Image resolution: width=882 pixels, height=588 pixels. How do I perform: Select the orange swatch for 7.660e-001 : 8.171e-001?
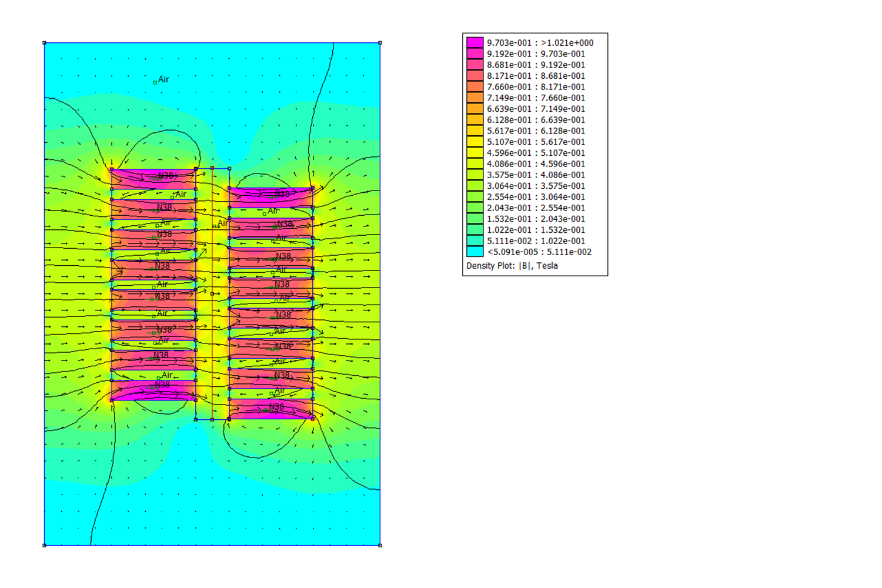point(475,86)
